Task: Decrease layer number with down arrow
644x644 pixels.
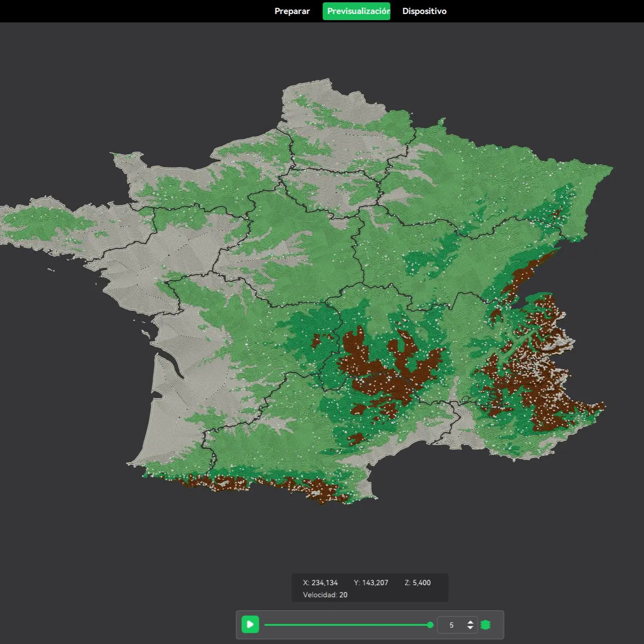Action: click(470, 628)
